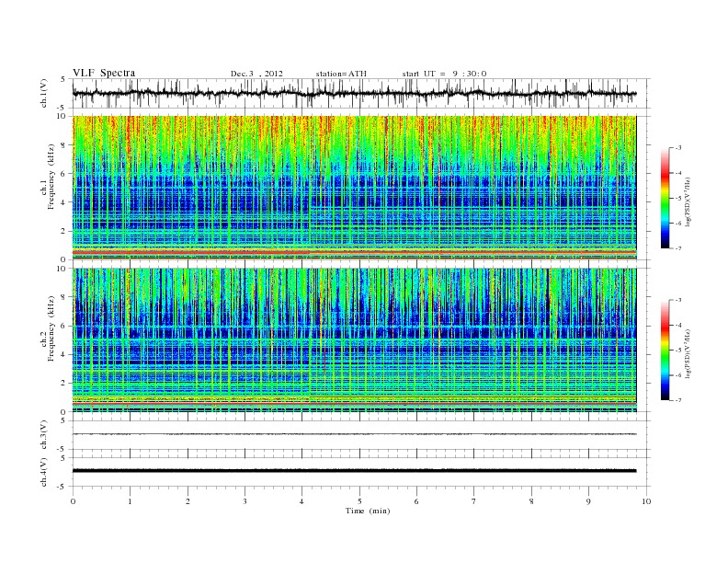The width and height of the screenshot is (728, 563).
Task: Click the ch.1 color bar 'log(PSD)(V²/Hz)' label
Action: click(689, 202)
